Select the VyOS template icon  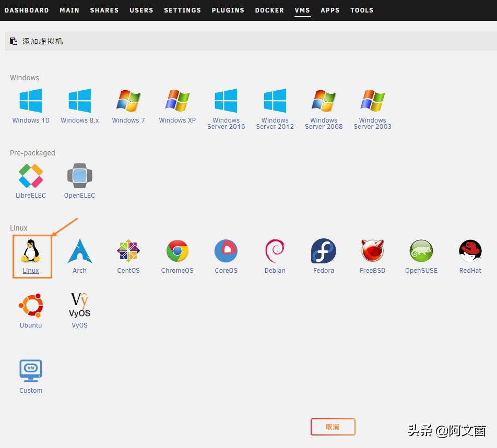tap(79, 306)
